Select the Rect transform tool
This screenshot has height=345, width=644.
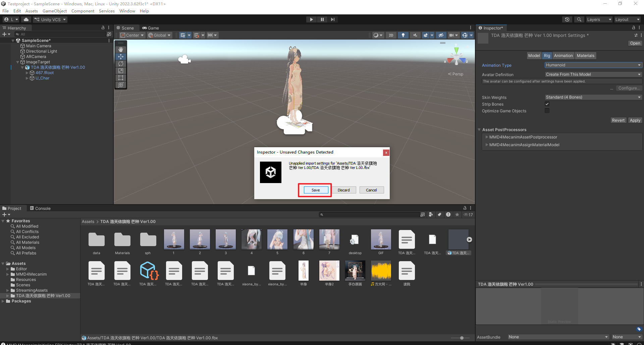121,78
